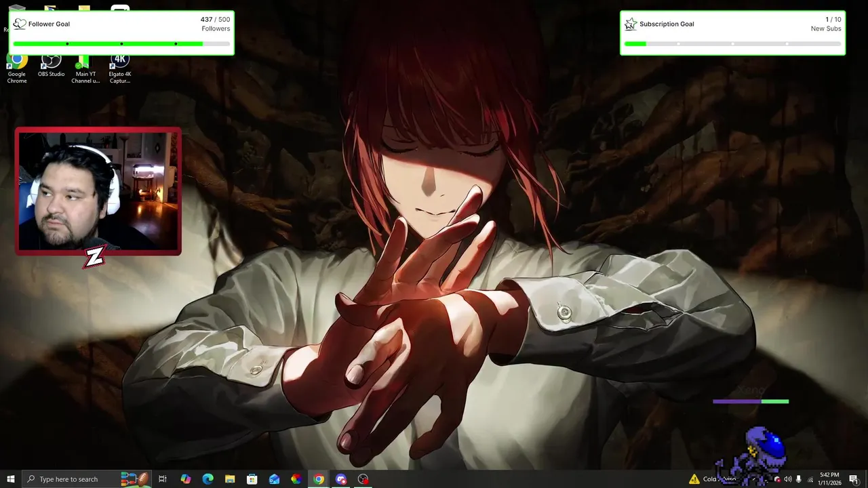Open Microsoft Edge from the taskbar

pyautogui.click(x=208, y=479)
